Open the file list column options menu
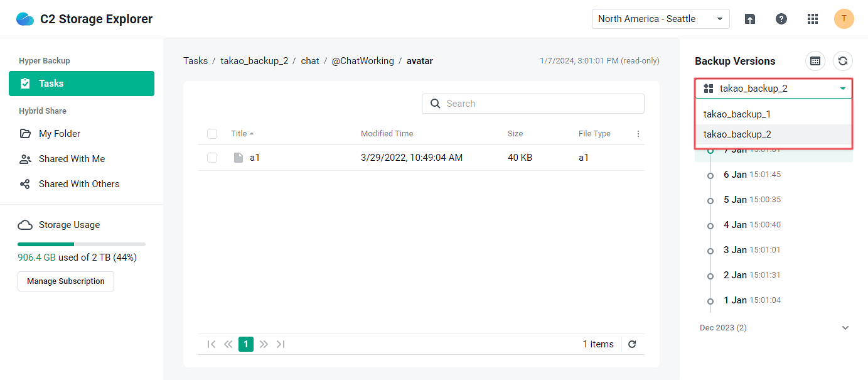 pos(638,133)
